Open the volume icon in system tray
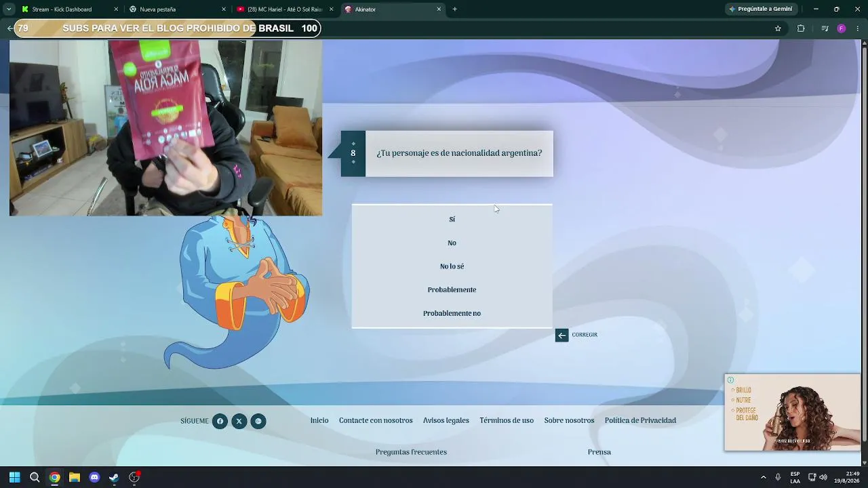Screen dimensions: 868x488 823,477
